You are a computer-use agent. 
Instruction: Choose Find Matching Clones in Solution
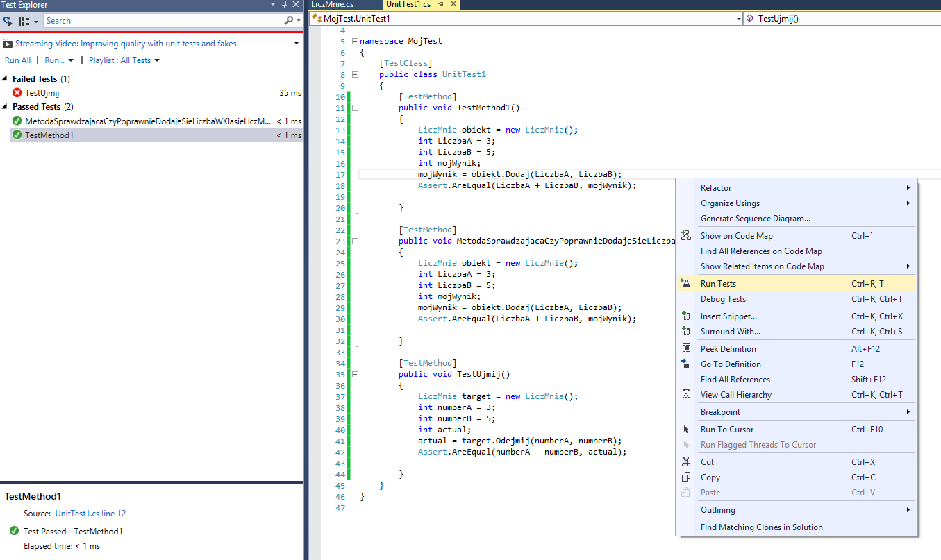click(x=797, y=527)
